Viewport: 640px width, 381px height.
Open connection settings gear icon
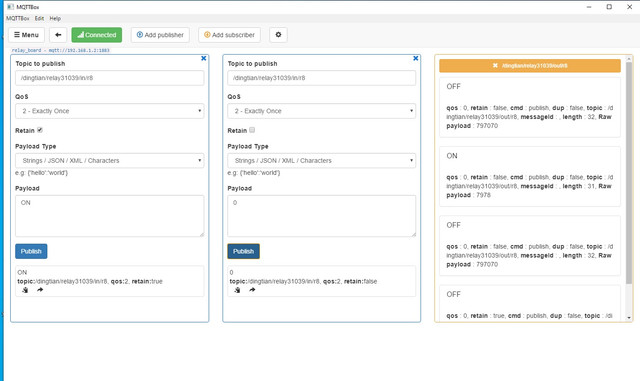278,35
